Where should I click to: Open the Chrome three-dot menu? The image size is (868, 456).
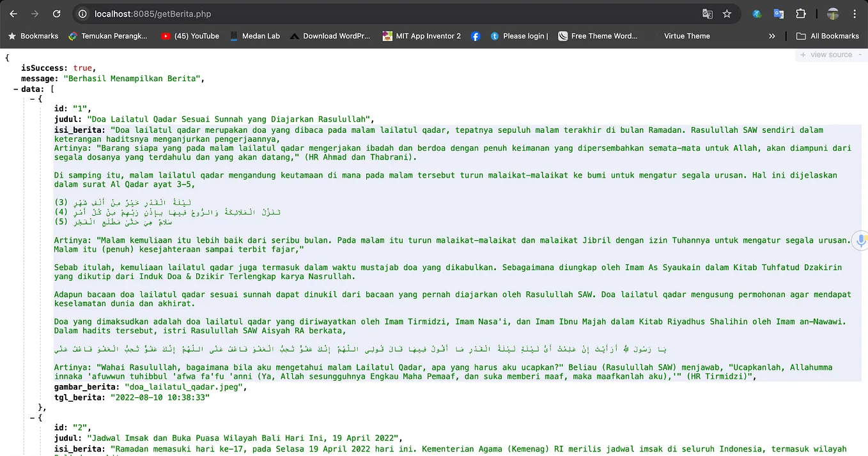coord(854,13)
